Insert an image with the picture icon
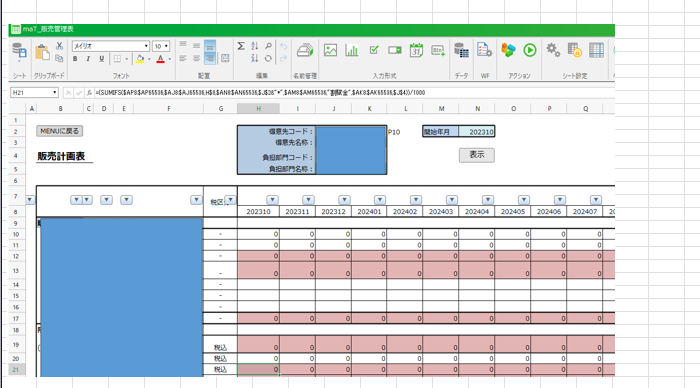Image resolution: width=700 pixels, height=388 pixels. [330, 50]
